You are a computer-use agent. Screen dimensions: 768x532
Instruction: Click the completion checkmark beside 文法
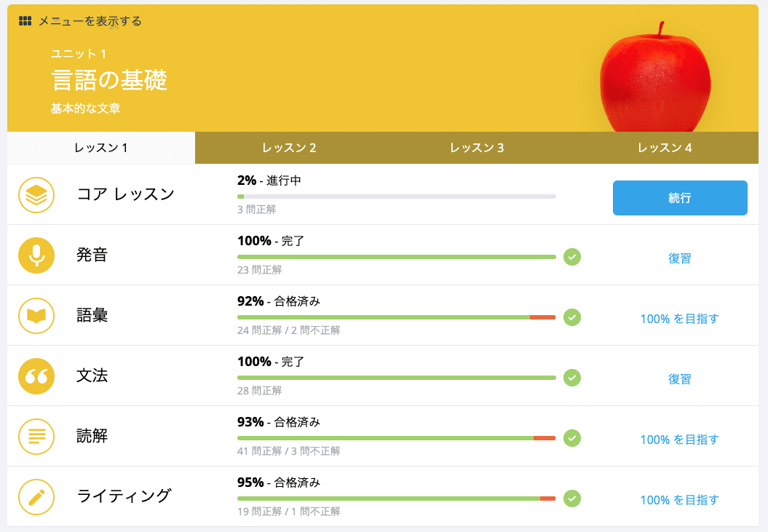pos(571,378)
